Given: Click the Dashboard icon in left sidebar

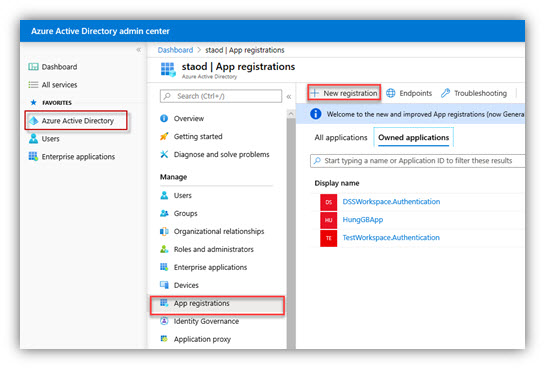Looking at the screenshot, I should [33, 67].
